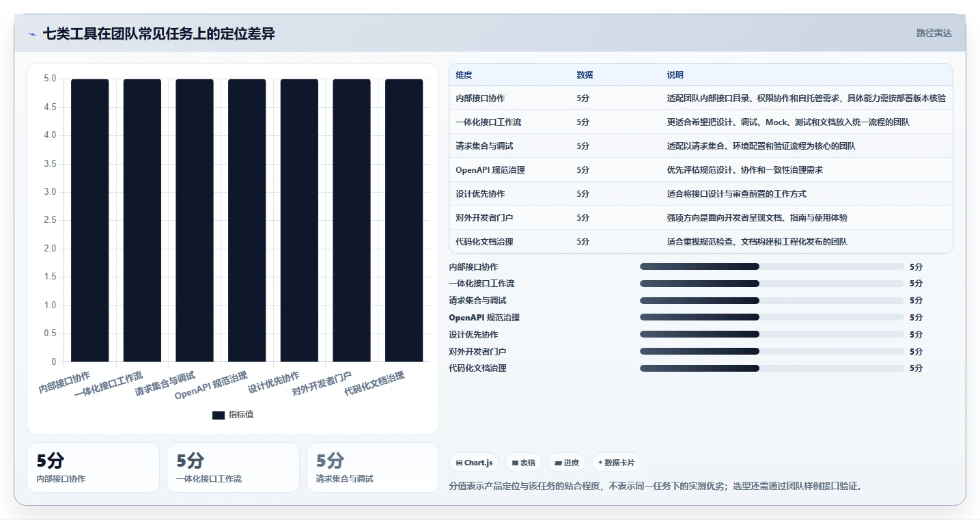Click the 指标值 legend label text

241,415
